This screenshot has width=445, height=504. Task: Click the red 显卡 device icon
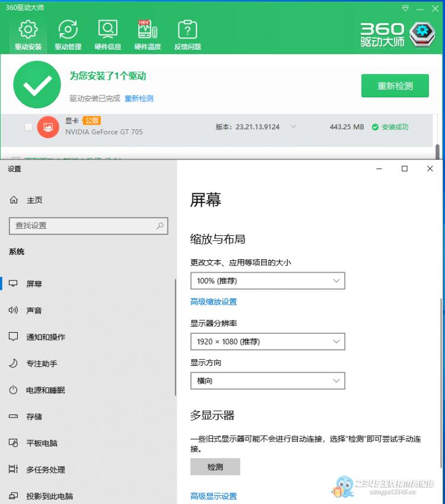point(48,127)
